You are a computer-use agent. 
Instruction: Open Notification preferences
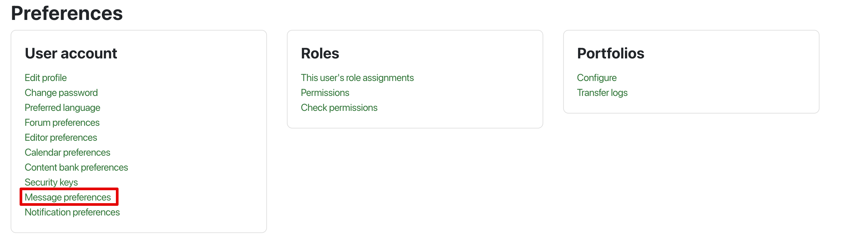pyautogui.click(x=72, y=212)
